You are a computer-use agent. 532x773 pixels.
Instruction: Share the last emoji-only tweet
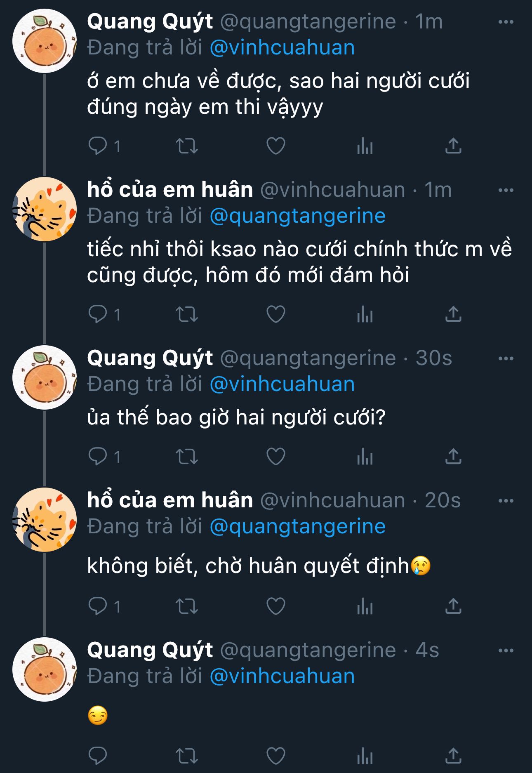click(x=453, y=756)
